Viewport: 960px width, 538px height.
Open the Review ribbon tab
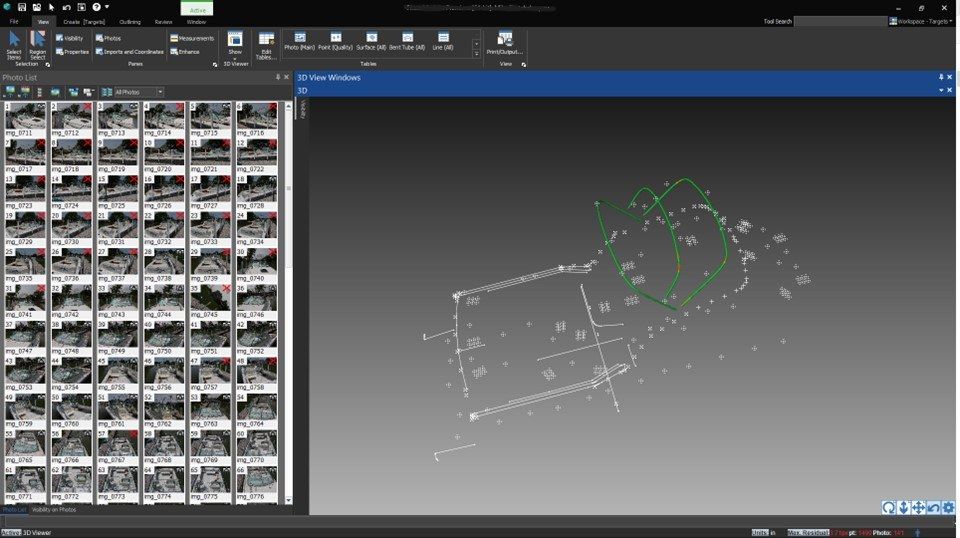click(x=163, y=21)
